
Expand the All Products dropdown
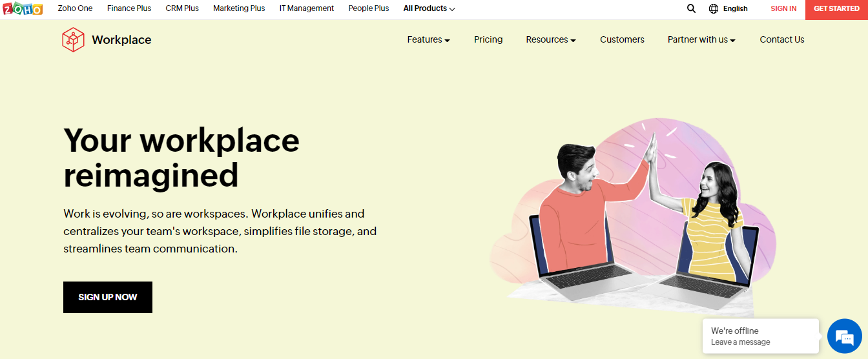click(x=429, y=8)
